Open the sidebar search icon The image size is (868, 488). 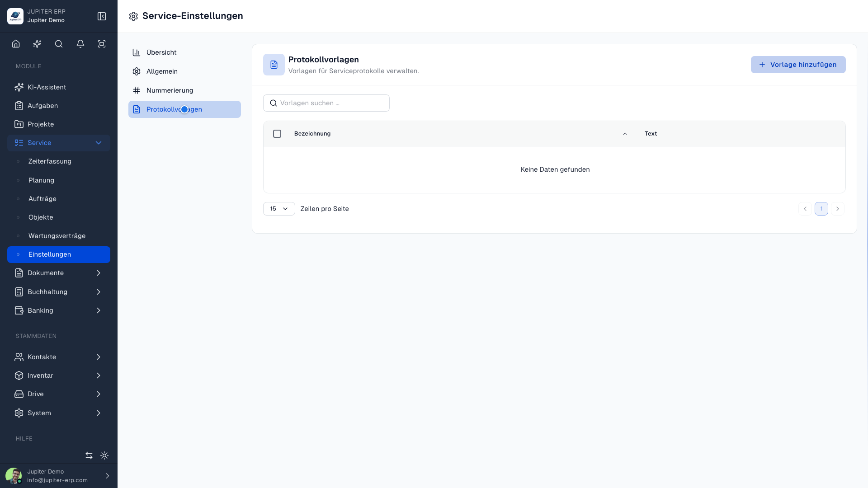59,44
